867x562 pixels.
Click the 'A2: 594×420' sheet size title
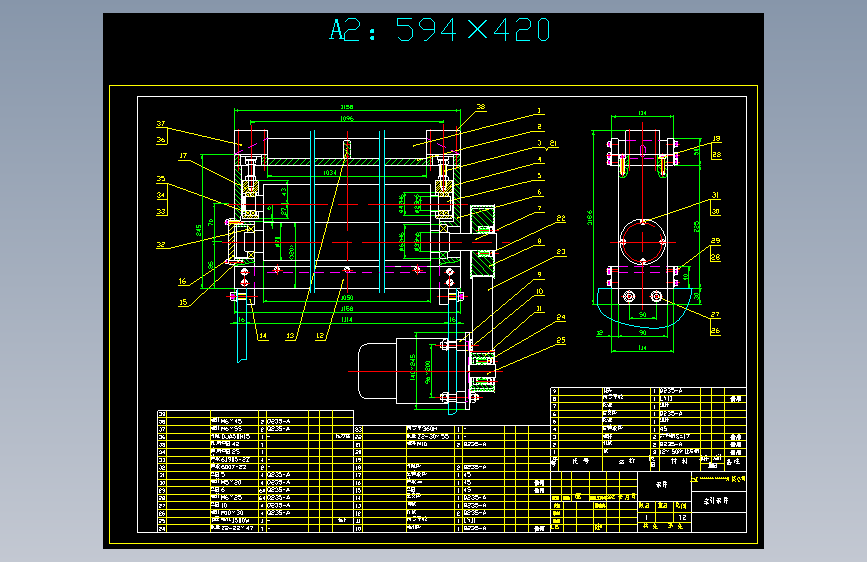pyautogui.click(x=440, y=30)
